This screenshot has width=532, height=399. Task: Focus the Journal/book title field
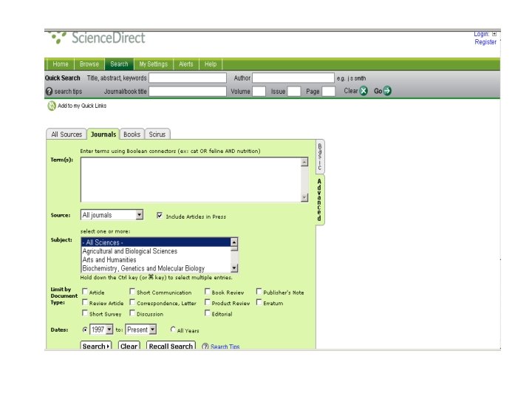pos(188,92)
